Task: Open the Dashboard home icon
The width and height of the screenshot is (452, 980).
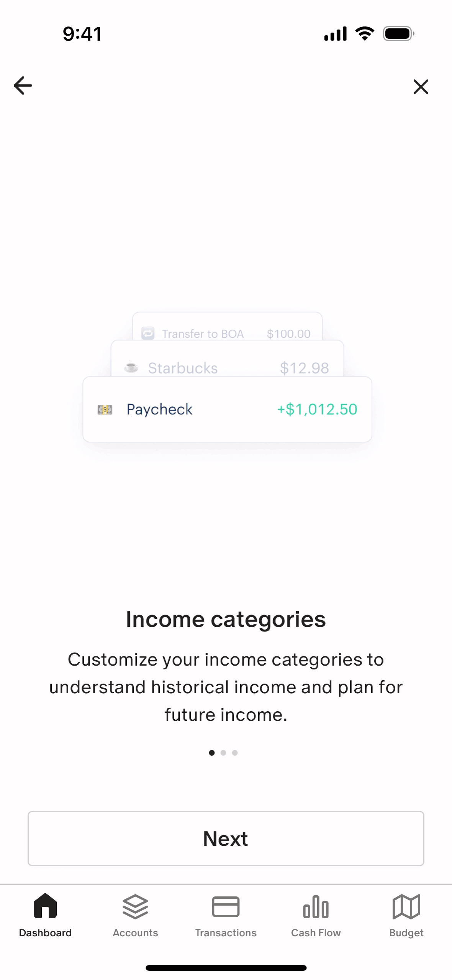Action: click(45, 906)
